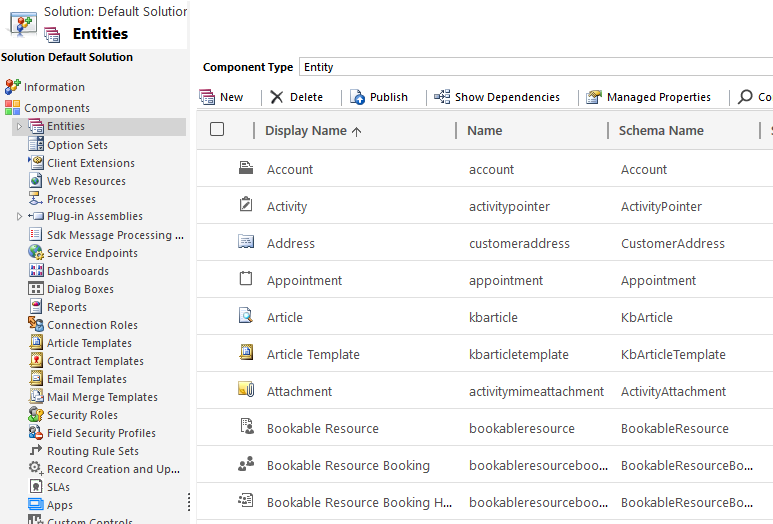The width and height of the screenshot is (773, 524).
Task: Click the Bookable Resource Booking icon
Action: [x=246, y=465]
